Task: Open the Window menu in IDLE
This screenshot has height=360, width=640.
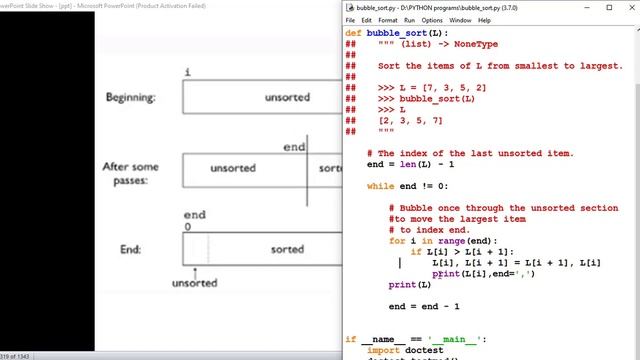Action: (460, 20)
